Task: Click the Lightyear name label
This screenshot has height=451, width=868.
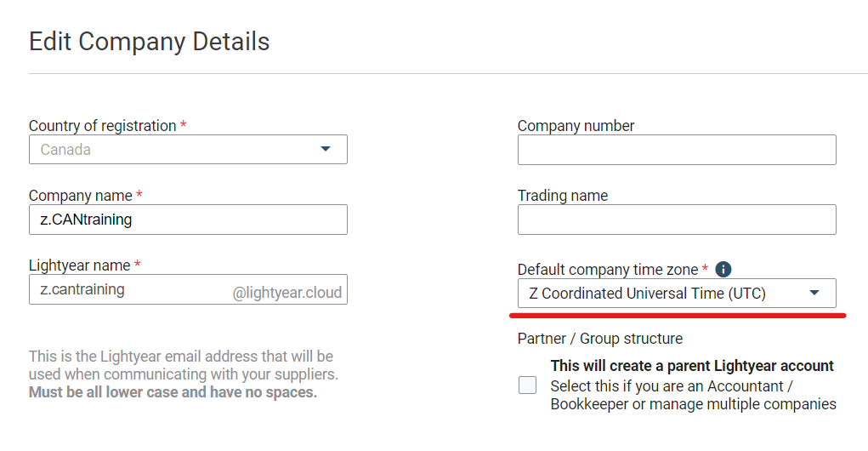Action: click(79, 265)
